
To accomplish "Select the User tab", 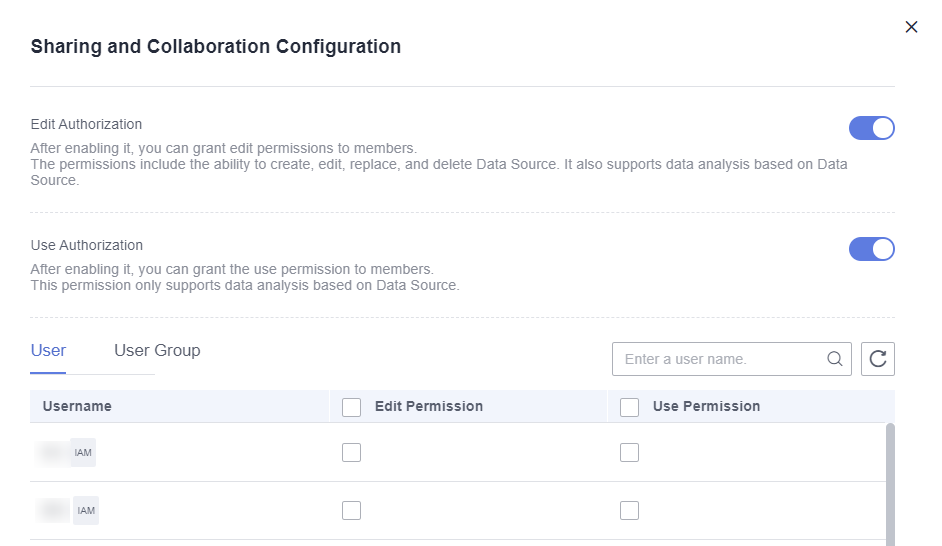I will click(x=48, y=350).
